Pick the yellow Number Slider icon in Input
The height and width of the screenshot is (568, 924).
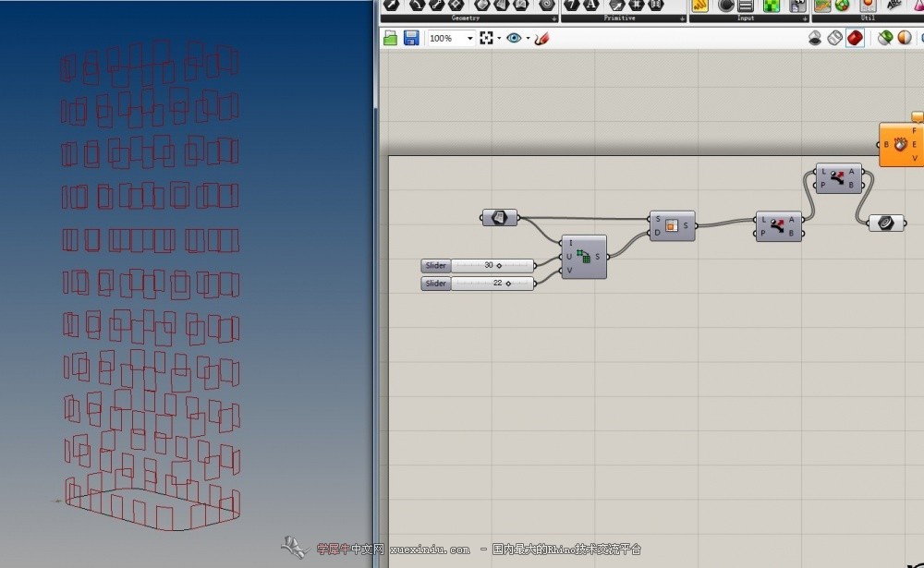pyautogui.click(x=699, y=6)
